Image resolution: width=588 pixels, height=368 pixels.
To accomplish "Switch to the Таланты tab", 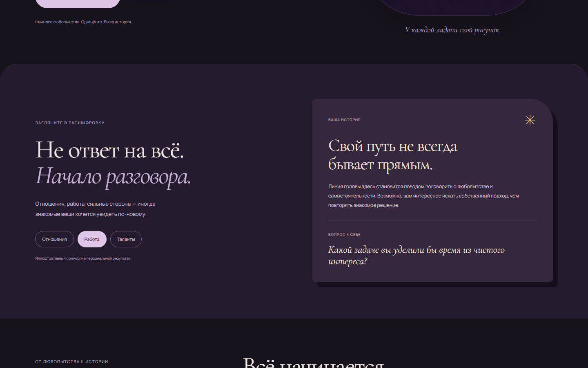I will pos(126,239).
